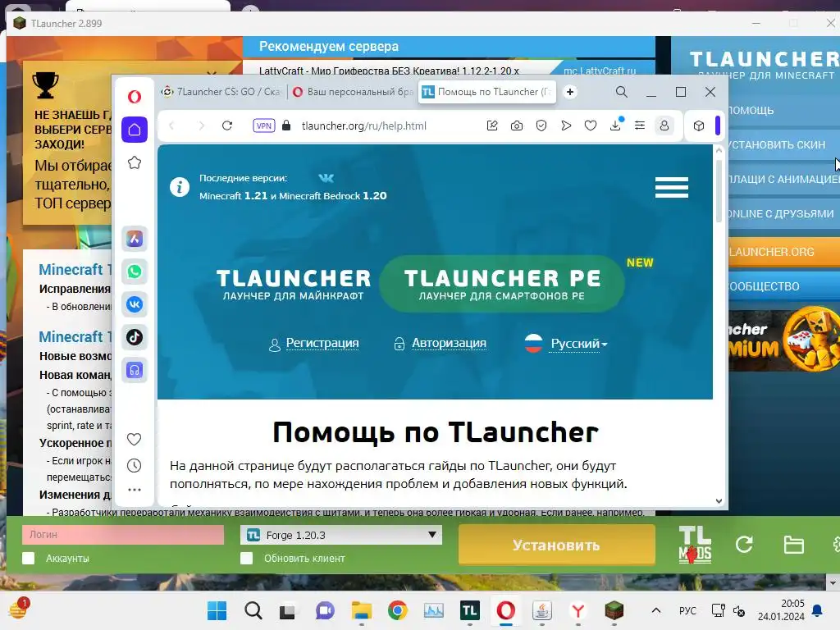This screenshot has height=630, width=840.
Task: Click the orange LAUNCHER.ORG button in TLauncher
Action: (783, 252)
